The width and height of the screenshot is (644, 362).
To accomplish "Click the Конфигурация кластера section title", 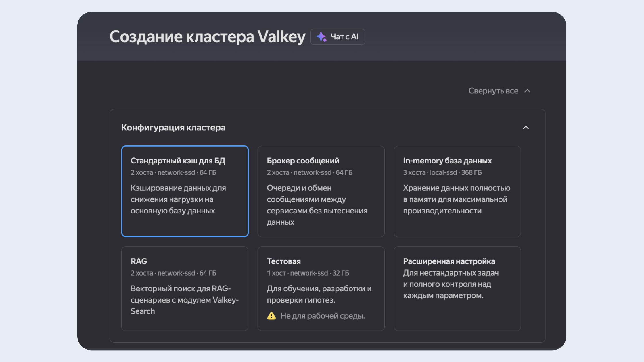I will point(173,127).
